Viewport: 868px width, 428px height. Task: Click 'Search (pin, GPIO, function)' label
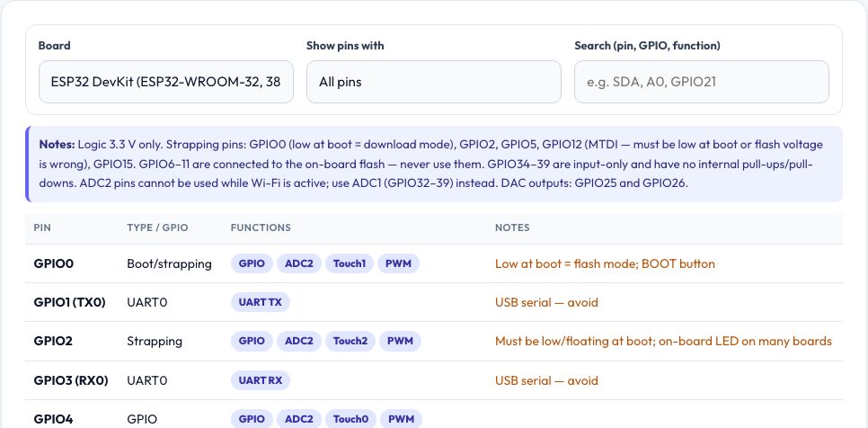pyautogui.click(x=647, y=45)
